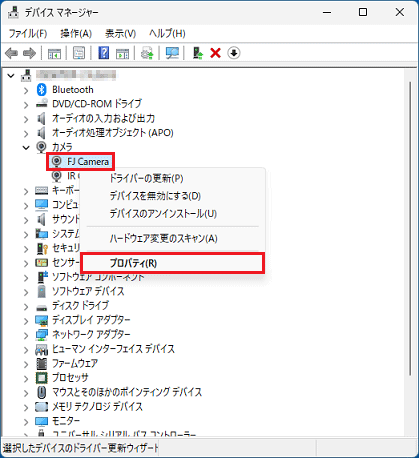Screen dimensions: 419x458
Task: Close the Device Manager window
Action: tap(399, 12)
